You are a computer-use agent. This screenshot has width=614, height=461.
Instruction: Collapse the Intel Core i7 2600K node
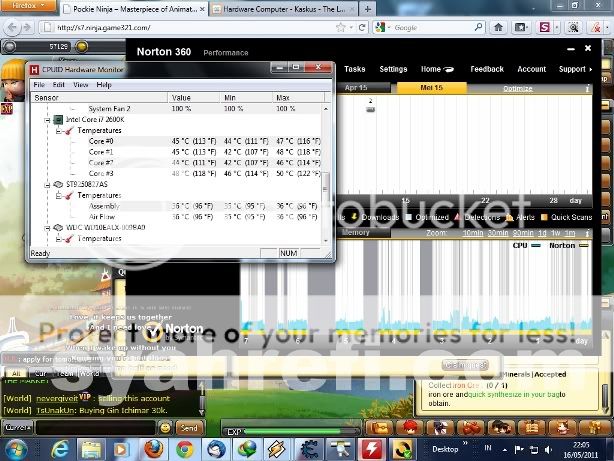coord(47,120)
